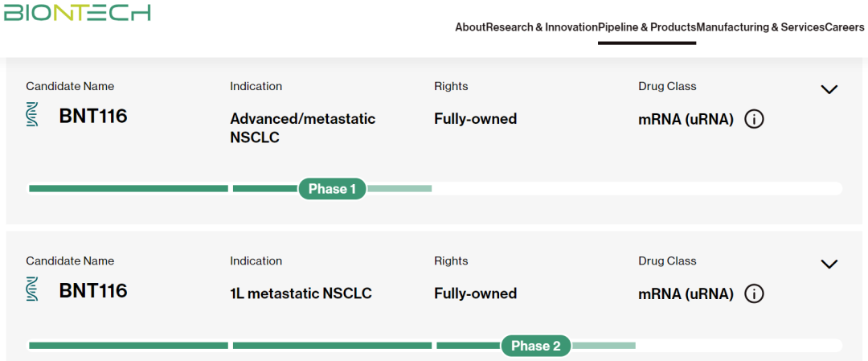
Task: Open the Manufacturing & Services menu
Action: 760,27
